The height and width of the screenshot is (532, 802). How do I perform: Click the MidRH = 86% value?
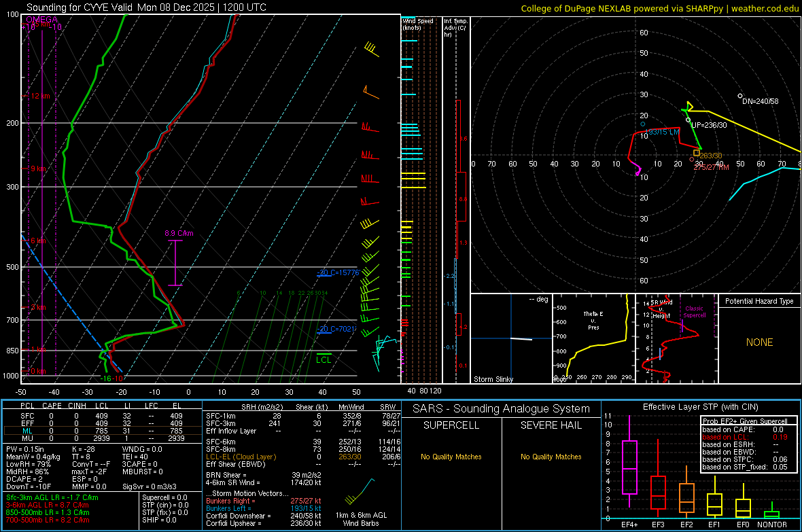27,472
